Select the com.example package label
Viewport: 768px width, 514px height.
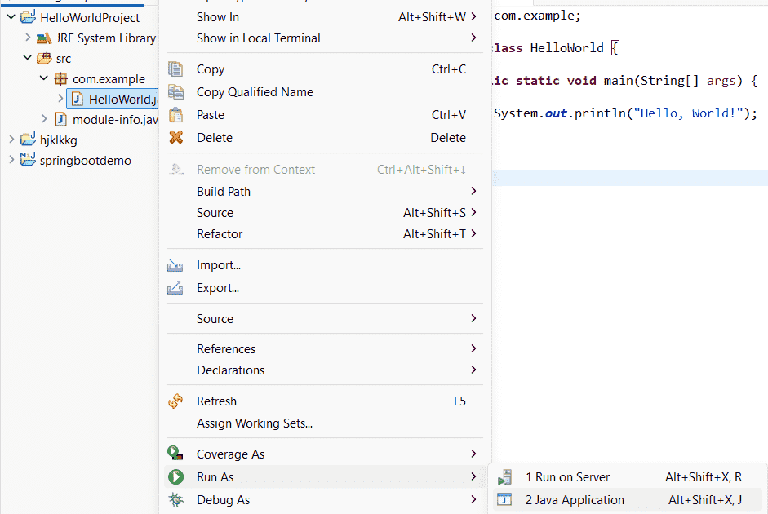(108, 78)
